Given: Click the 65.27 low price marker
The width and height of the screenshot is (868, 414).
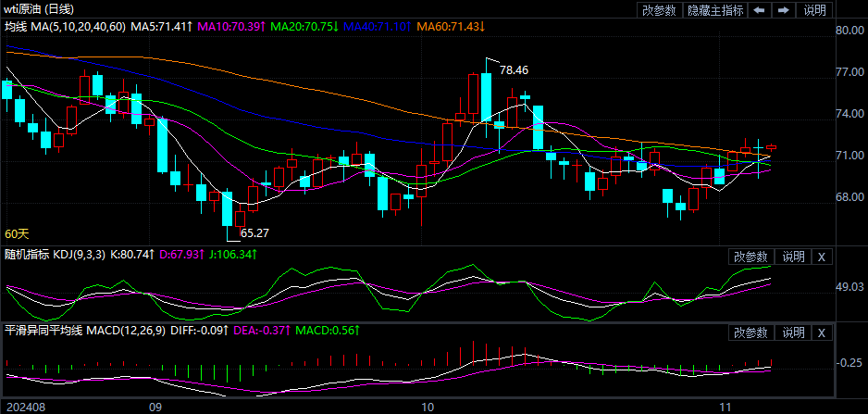Looking at the screenshot, I should [x=254, y=231].
